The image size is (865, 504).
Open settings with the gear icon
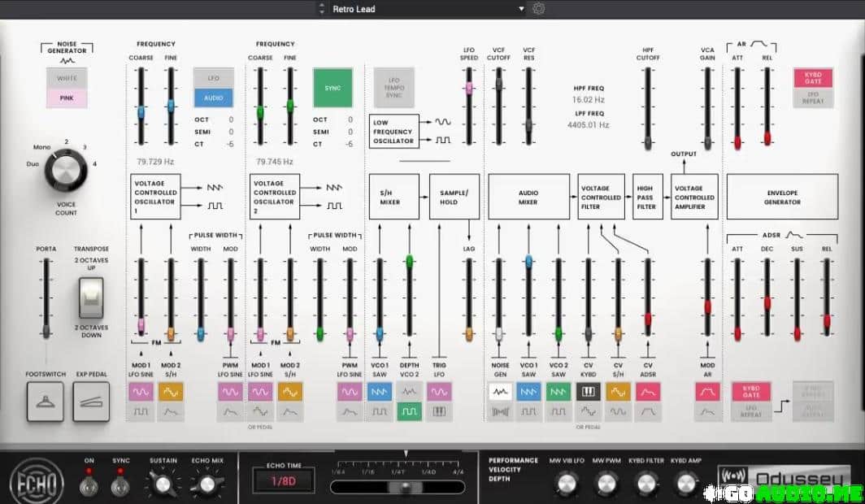538,9
